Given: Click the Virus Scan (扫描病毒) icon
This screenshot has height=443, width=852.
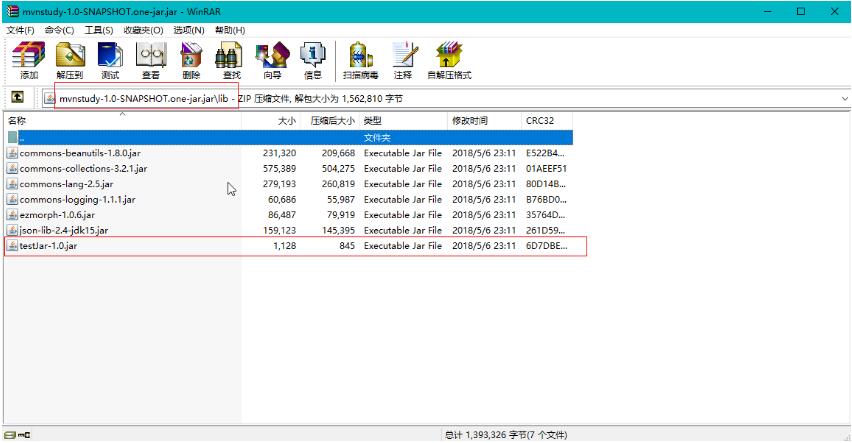Looking at the screenshot, I should click(361, 60).
